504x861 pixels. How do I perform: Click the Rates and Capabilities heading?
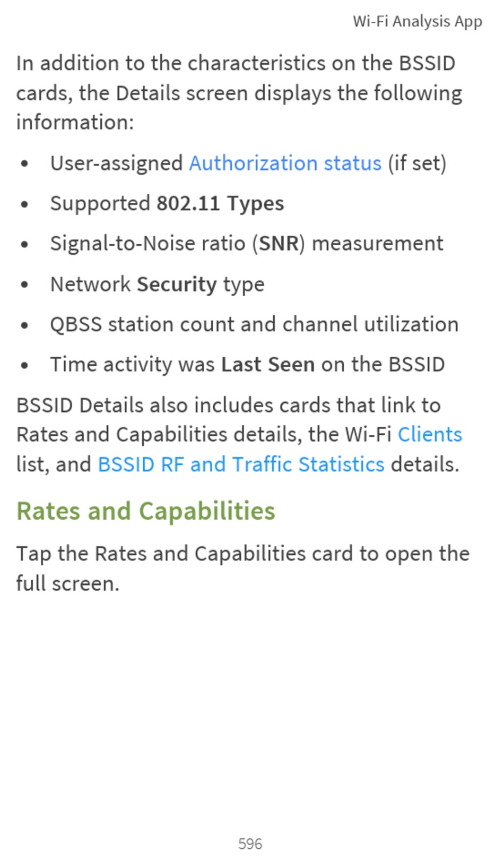pos(146,512)
